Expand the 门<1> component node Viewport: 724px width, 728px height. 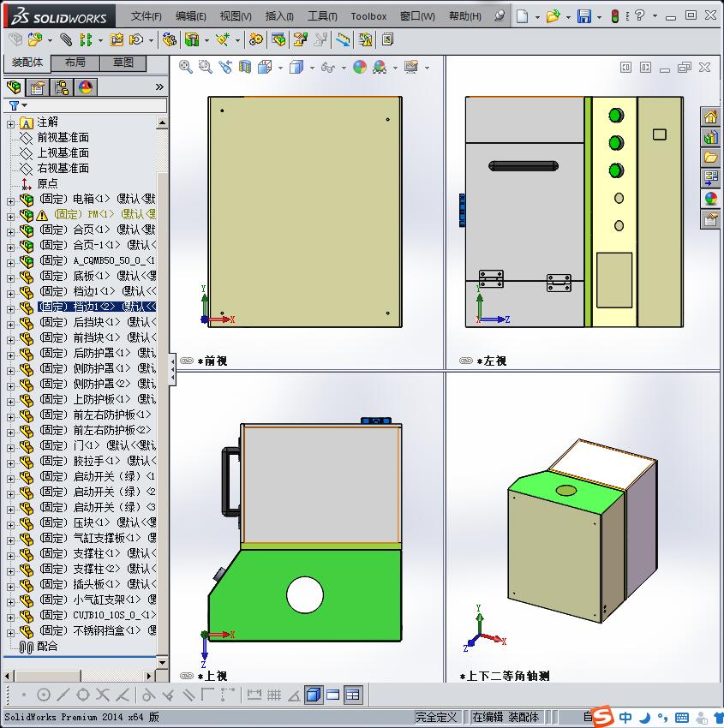tap(10, 448)
